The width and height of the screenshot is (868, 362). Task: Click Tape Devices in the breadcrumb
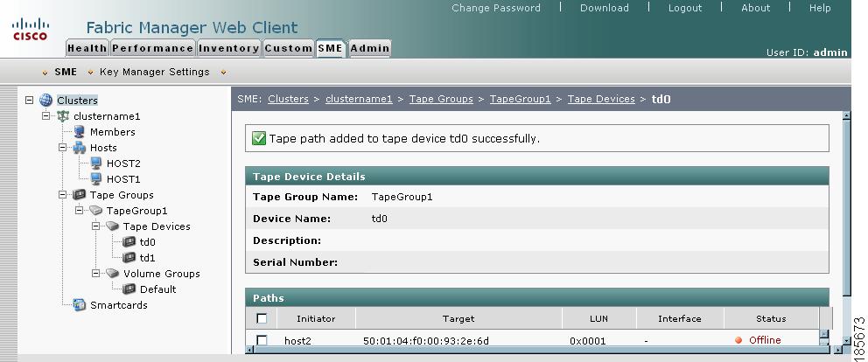coord(601,99)
